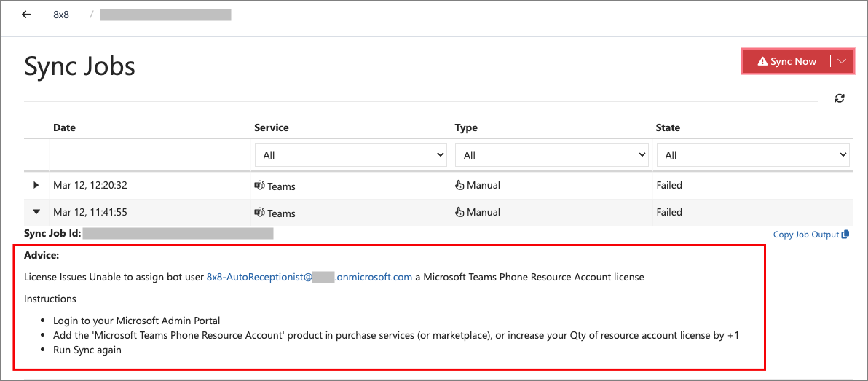Click the Service column header
Viewport: 868px width, 381px height.
(271, 127)
